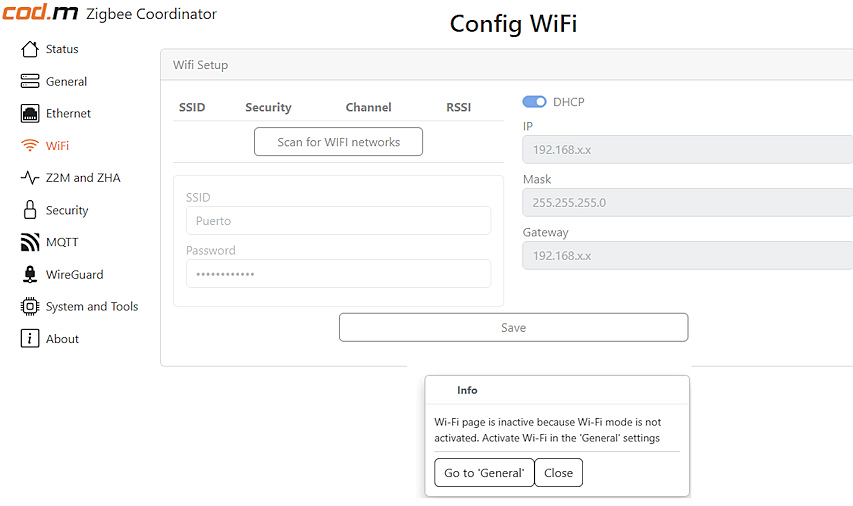Click the orange WiFi signal icon

click(30, 145)
